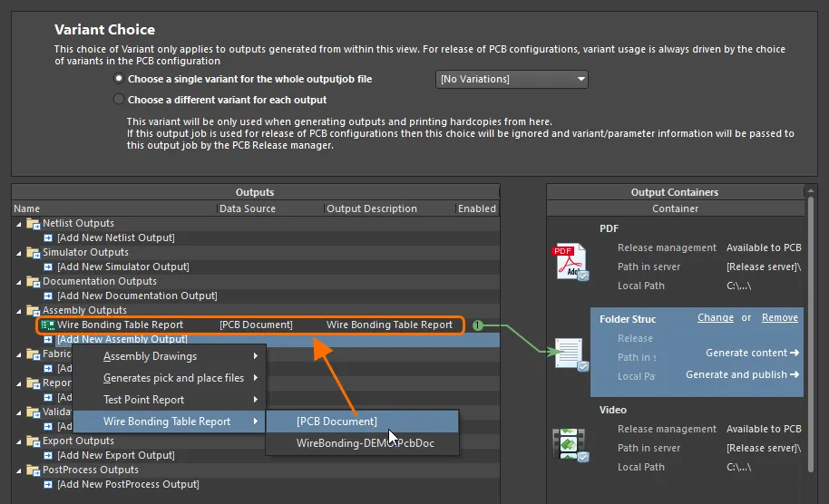Click Add New Netlist Output entry
Viewport: 829px width, 504px height.
(x=115, y=237)
